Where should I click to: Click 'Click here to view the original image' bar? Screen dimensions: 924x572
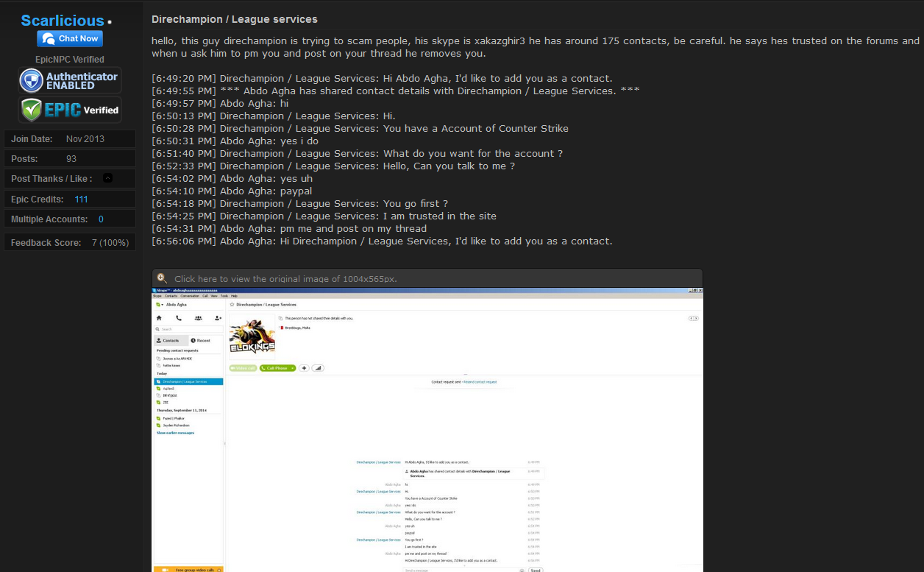click(427, 278)
